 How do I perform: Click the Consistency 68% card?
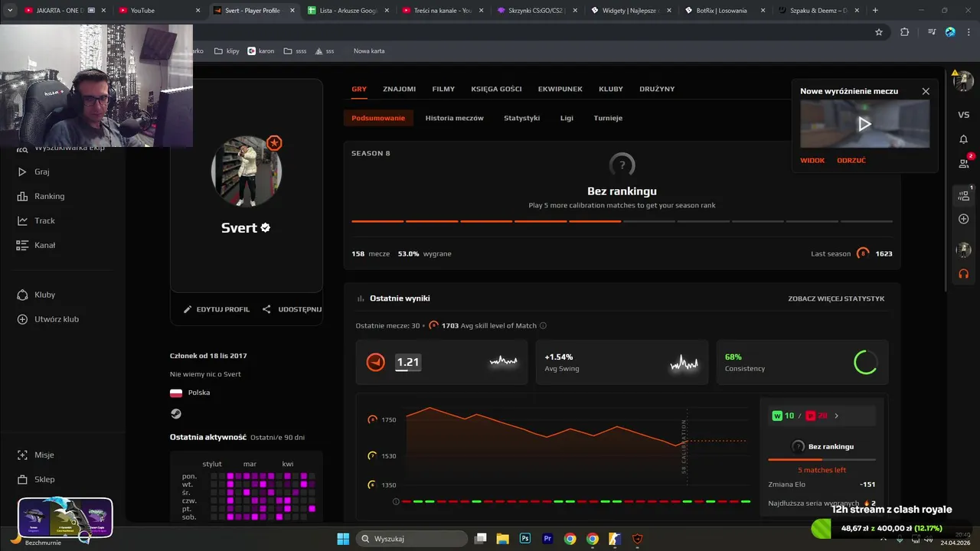[x=802, y=362]
